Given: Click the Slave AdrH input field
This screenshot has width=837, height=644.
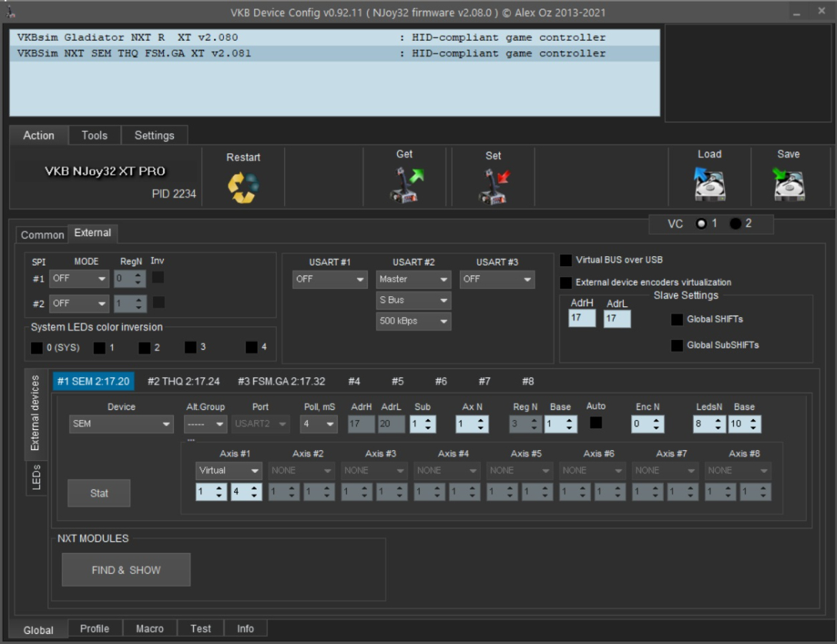Looking at the screenshot, I should [582, 318].
